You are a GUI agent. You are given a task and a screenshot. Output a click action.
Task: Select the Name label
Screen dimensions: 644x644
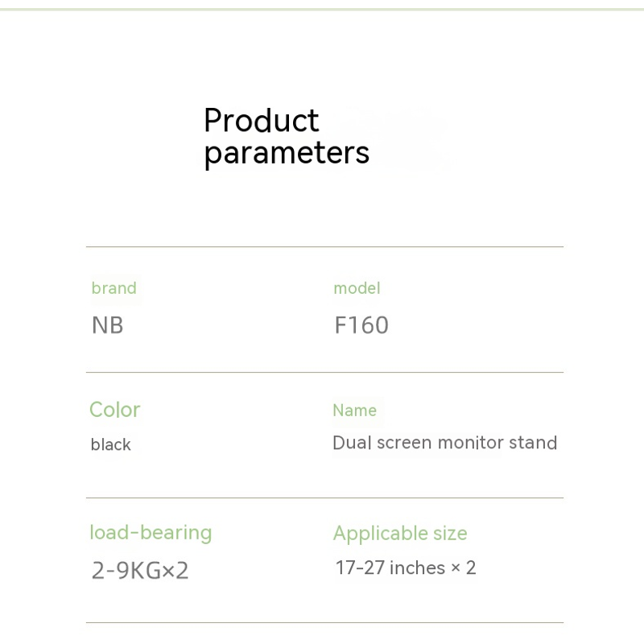[x=354, y=411]
